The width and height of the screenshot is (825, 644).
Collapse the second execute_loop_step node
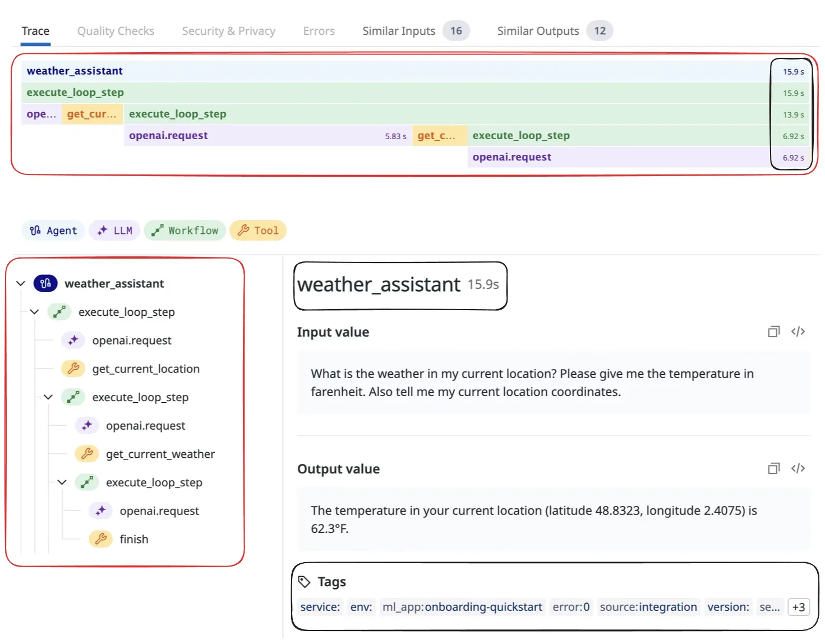click(48, 397)
